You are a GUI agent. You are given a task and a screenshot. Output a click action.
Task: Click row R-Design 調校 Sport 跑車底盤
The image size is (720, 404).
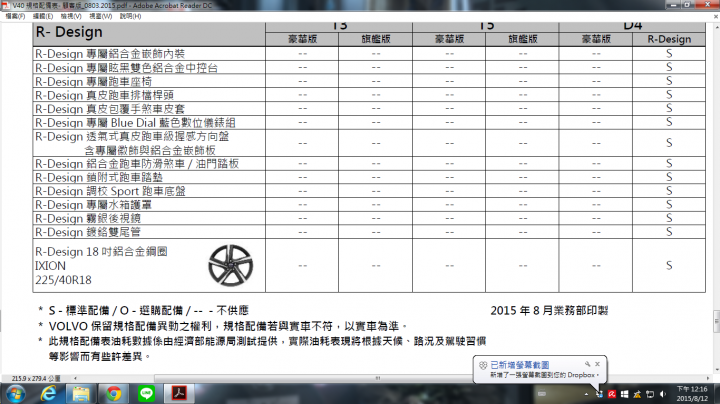click(x=369, y=191)
